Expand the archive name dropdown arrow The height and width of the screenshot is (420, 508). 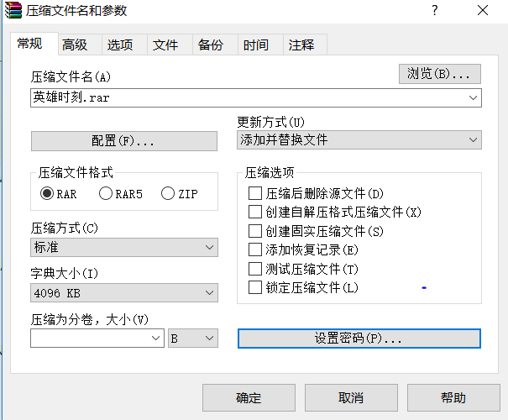click(x=473, y=97)
